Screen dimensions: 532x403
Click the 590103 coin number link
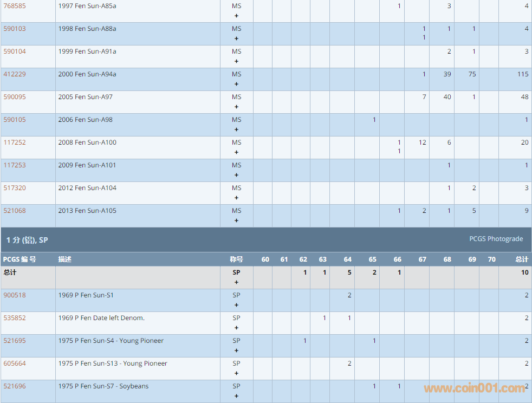(15, 29)
